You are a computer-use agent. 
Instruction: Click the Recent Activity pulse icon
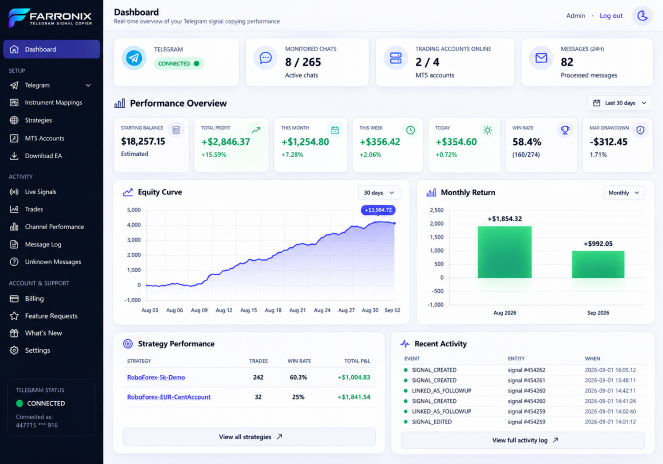[x=405, y=344]
